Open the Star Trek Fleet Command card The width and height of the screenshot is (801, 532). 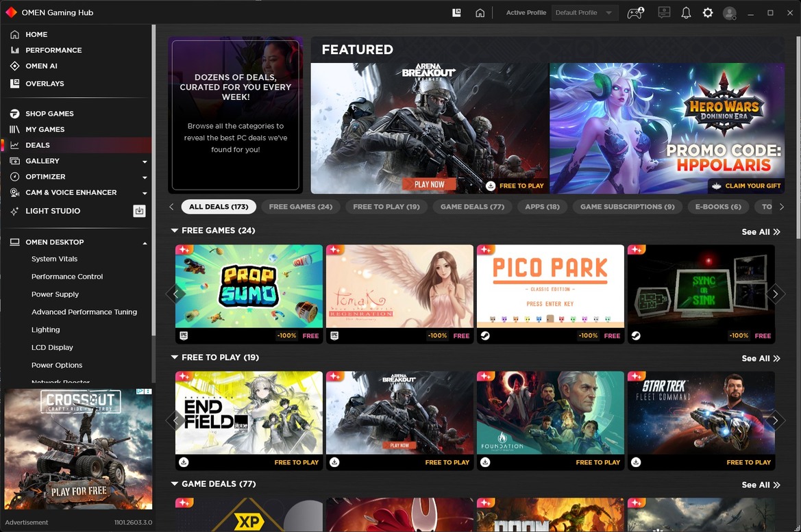point(701,420)
